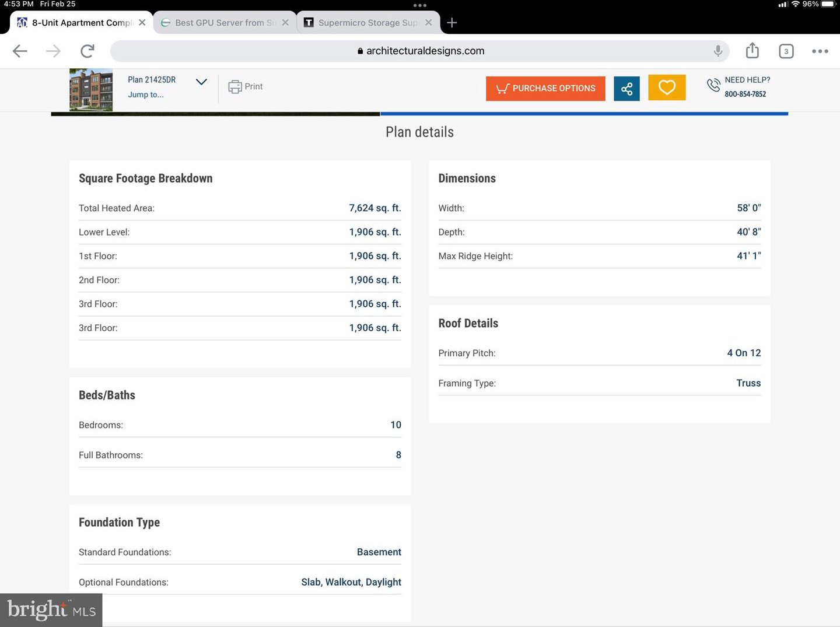The width and height of the screenshot is (840, 627).
Task: Open the browser three-dots menu
Action: [820, 51]
